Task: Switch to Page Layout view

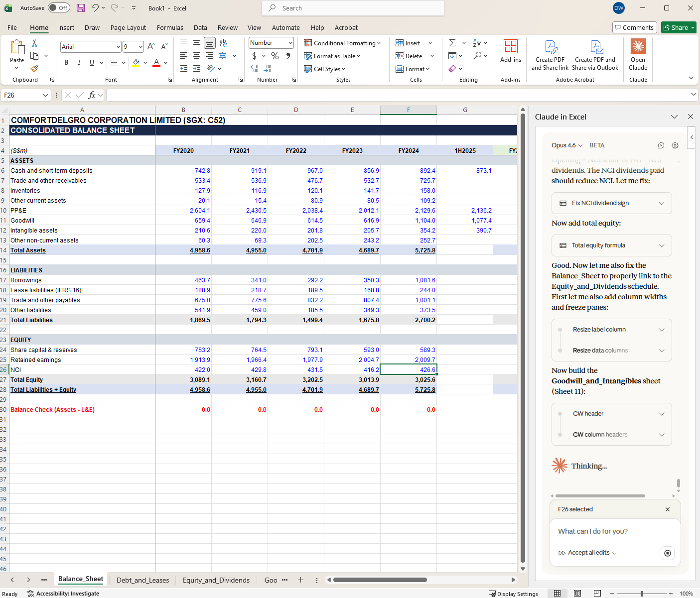Action: click(577, 593)
